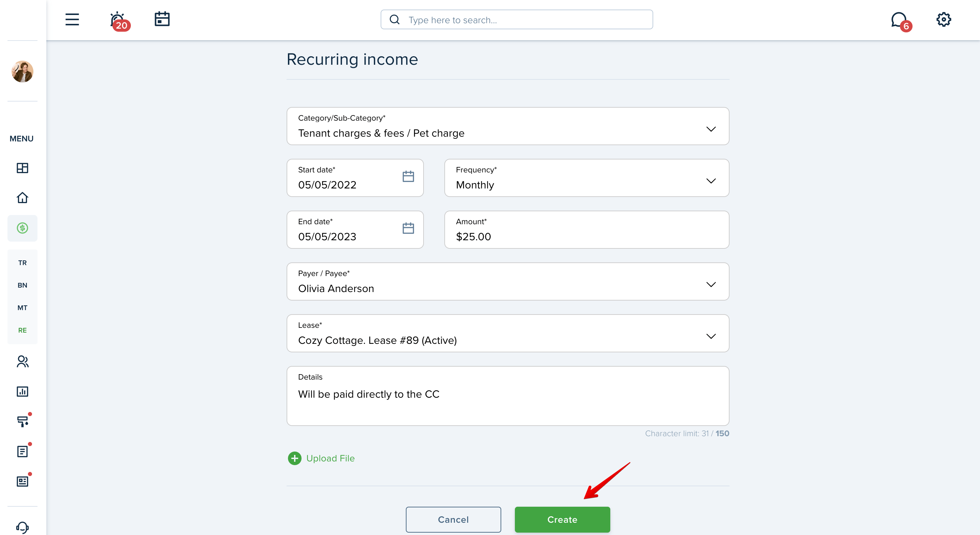
Task: Expand the Category/Sub-Category dropdown
Action: click(x=507, y=126)
